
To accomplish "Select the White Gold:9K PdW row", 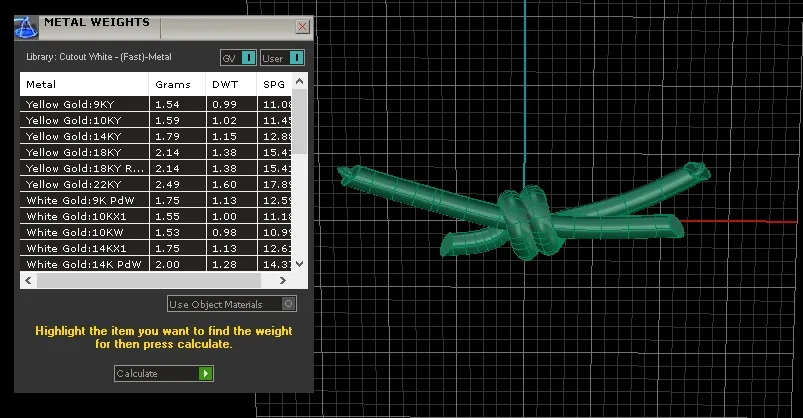I will pos(156,200).
